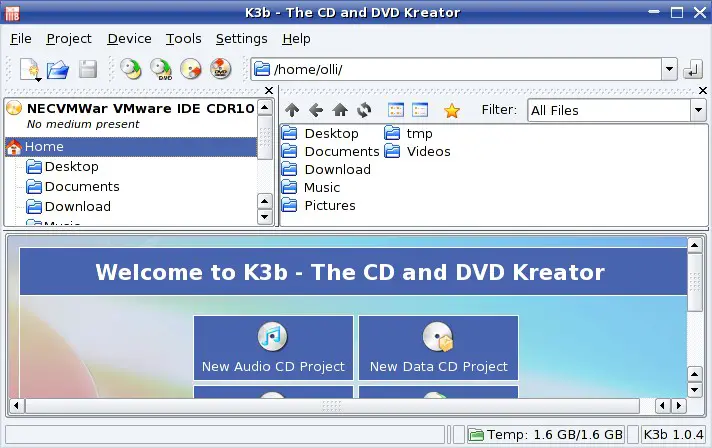Open the File menu
This screenshot has height=448, width=712.
point(21,39)
